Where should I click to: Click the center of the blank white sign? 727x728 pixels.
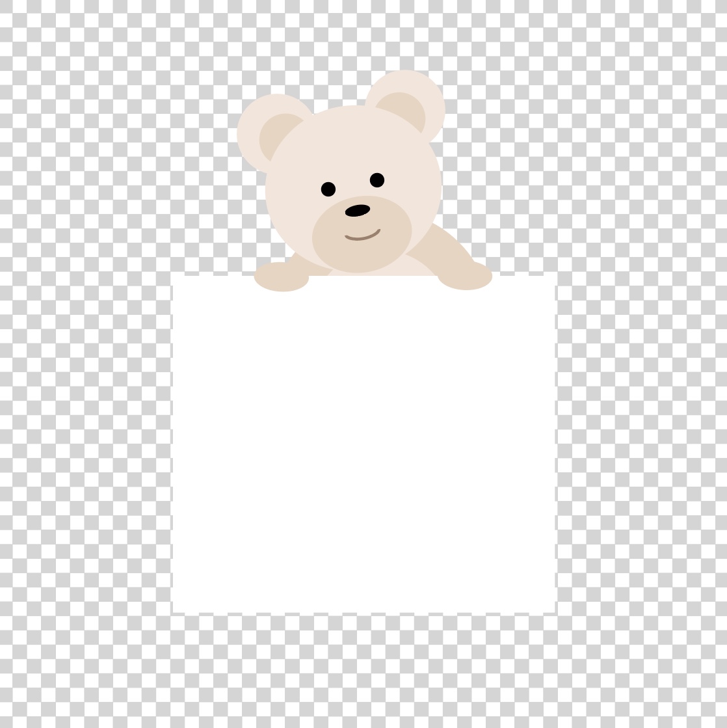point(363,444)
